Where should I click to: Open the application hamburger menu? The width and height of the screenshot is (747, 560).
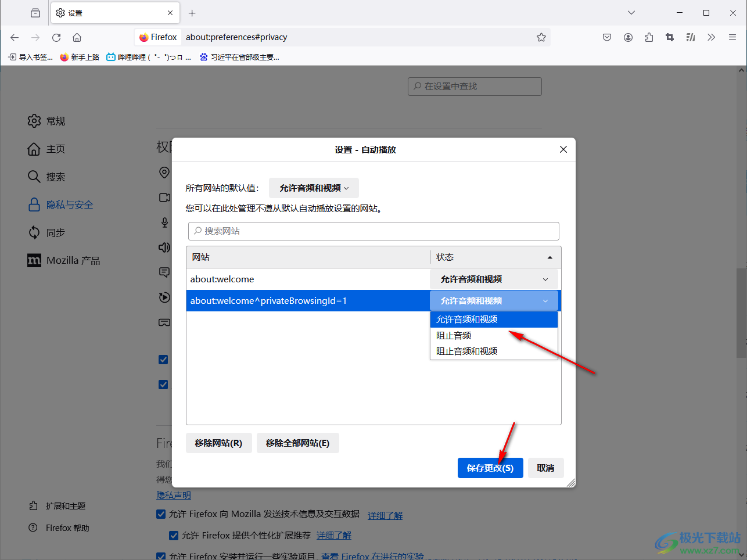pos(732,37)
